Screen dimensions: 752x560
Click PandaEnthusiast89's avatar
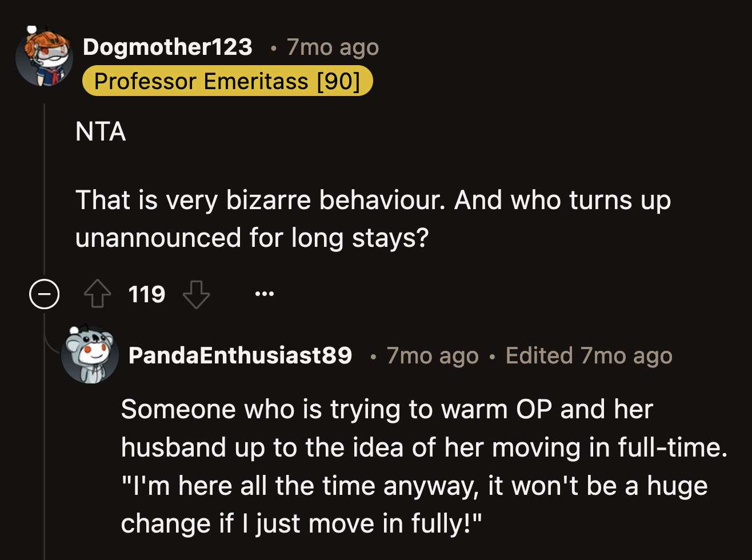tap(90, 354)
